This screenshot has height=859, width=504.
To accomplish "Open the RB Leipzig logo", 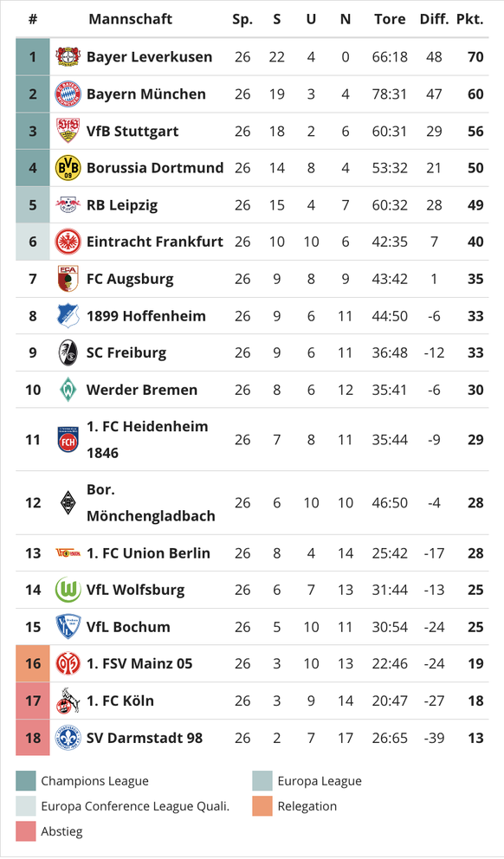I will coord(68,205).
